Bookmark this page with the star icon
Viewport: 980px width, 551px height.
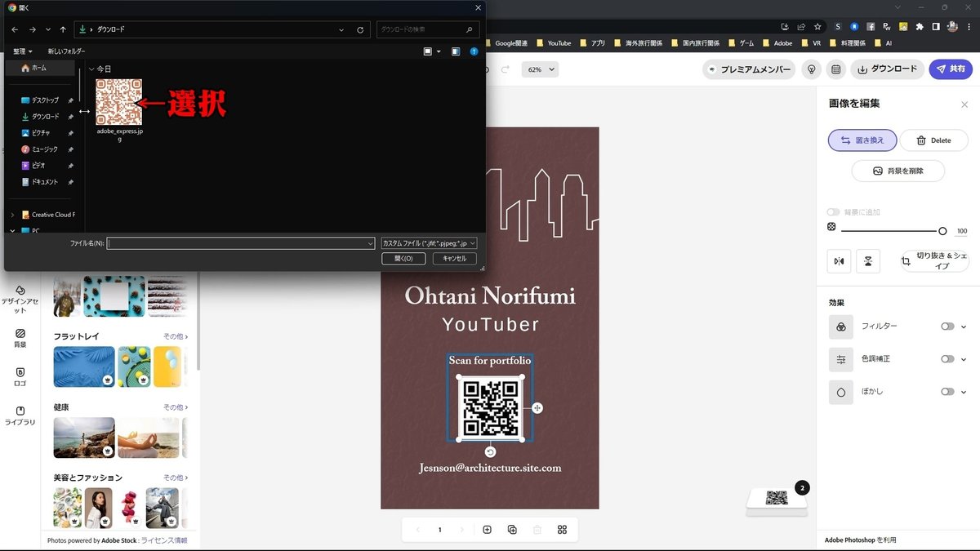pos(817,26)
